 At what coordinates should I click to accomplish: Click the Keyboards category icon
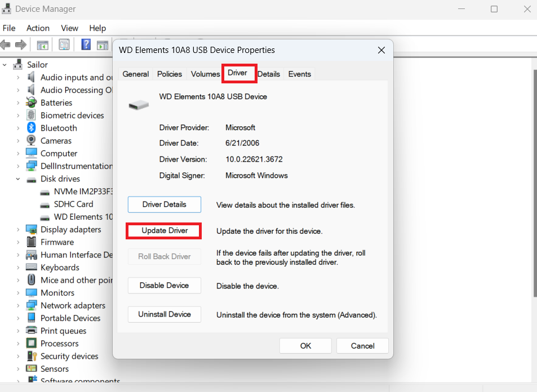31,267
